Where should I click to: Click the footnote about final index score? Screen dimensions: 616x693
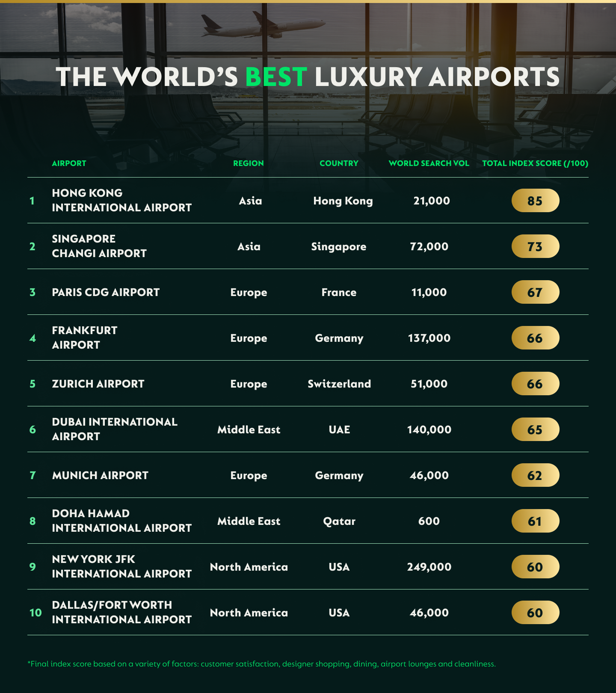click(x=261, y=664)
